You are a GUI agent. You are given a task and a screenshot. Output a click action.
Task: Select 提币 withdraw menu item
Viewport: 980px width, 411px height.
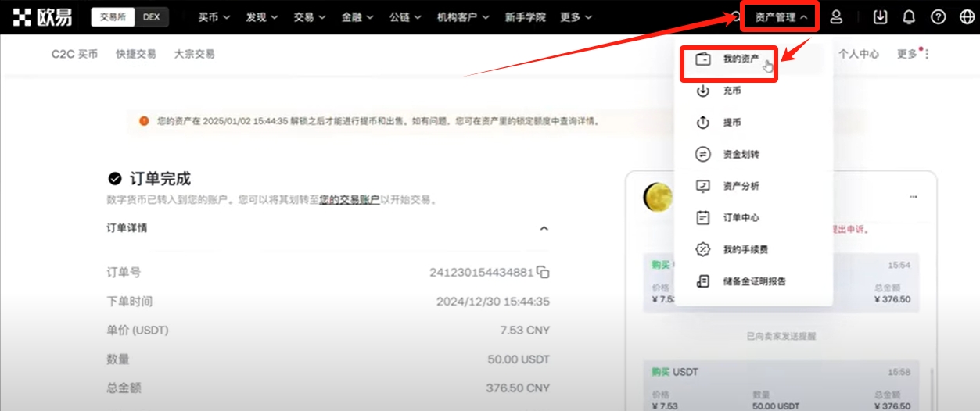pos(752,123)
